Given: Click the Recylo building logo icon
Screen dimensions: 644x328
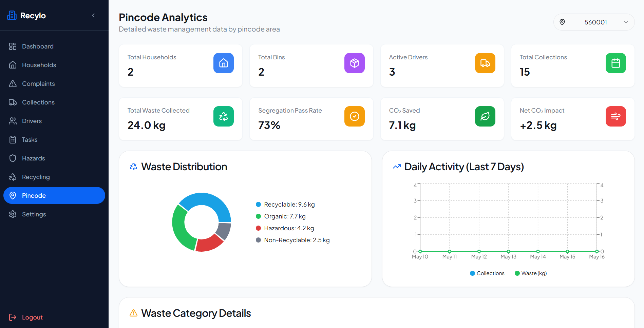Looking at the screenshot, I should (x=12, y=15).
